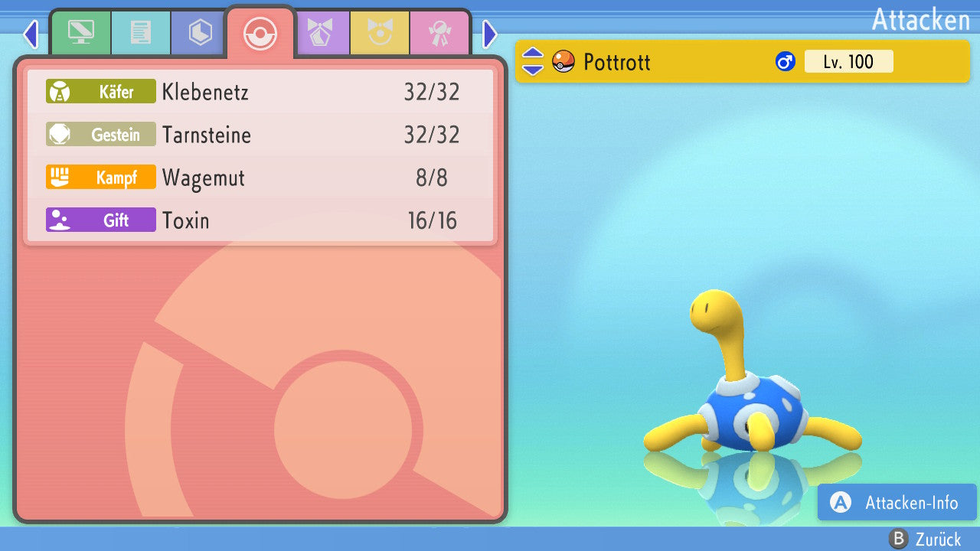Switch Pokémon with the up-down arrows

[x=532, y=61]
